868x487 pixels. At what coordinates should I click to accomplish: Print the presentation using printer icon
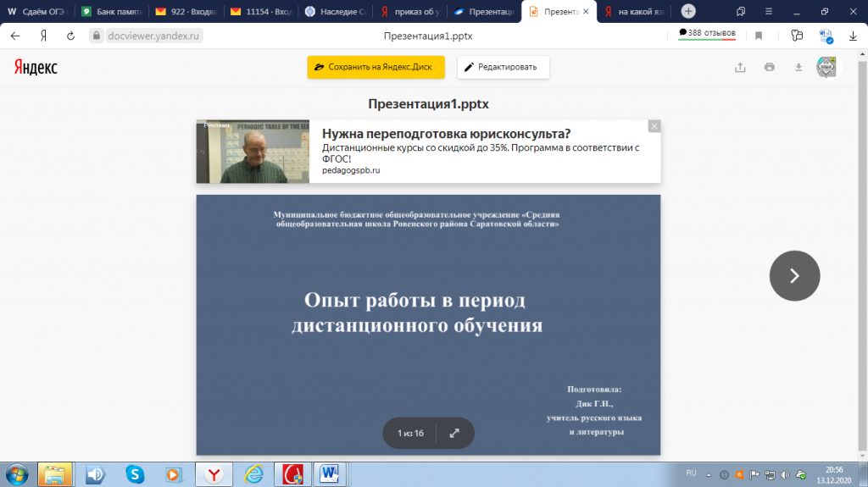[770, 67]
